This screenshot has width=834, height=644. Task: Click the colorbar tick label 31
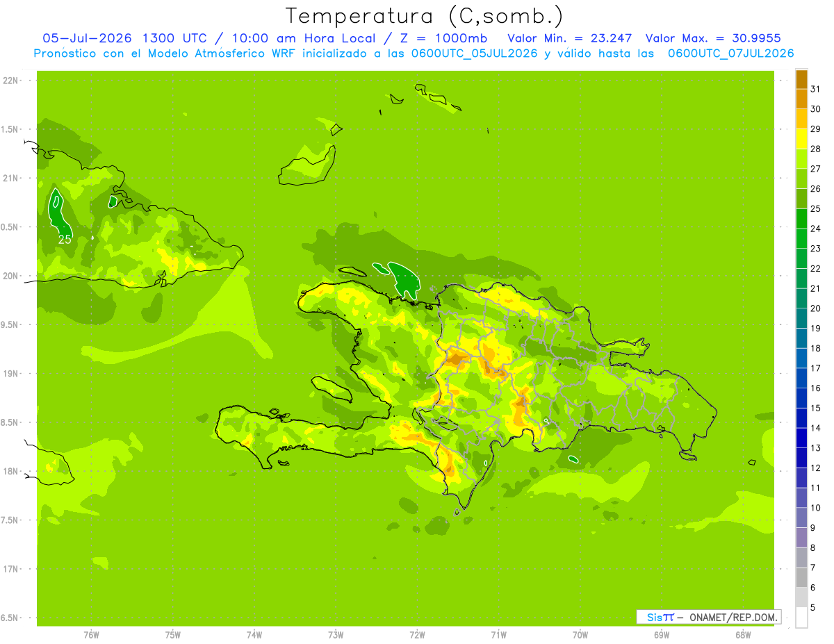[x=815, y=89]
